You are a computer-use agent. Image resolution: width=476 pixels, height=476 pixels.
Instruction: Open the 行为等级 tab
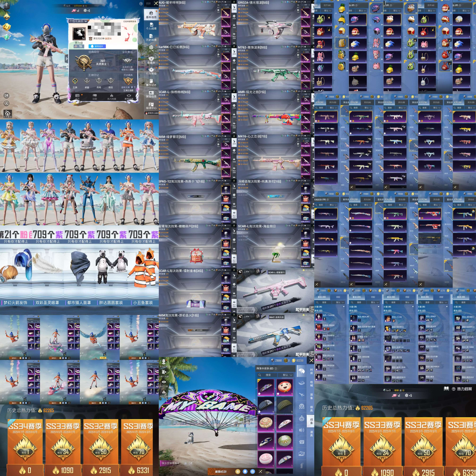tap(151, 71)
